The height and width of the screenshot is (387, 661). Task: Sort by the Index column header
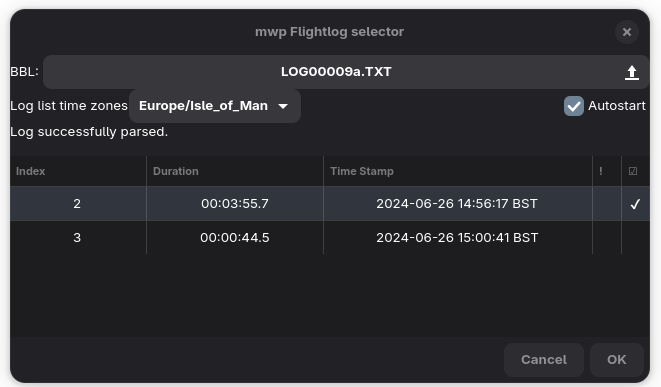tap(78, 171)
